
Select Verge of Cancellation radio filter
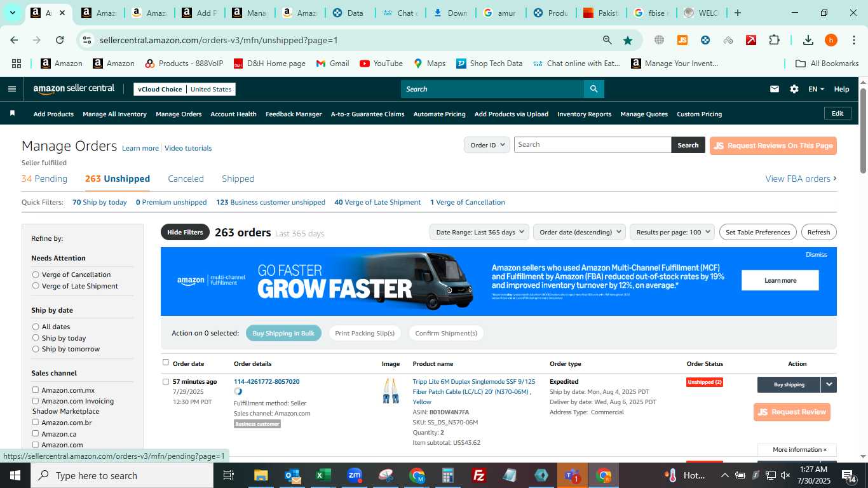tap(36, 274)
